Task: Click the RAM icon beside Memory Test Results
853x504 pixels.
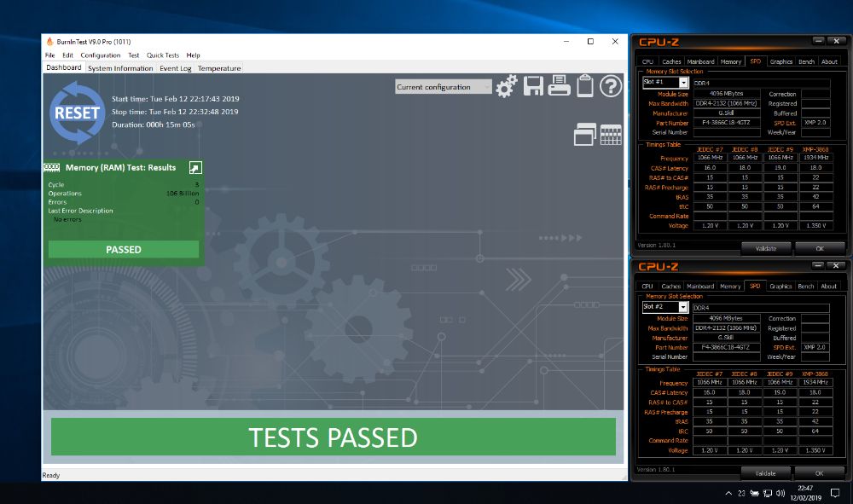Action: [52, 167]
